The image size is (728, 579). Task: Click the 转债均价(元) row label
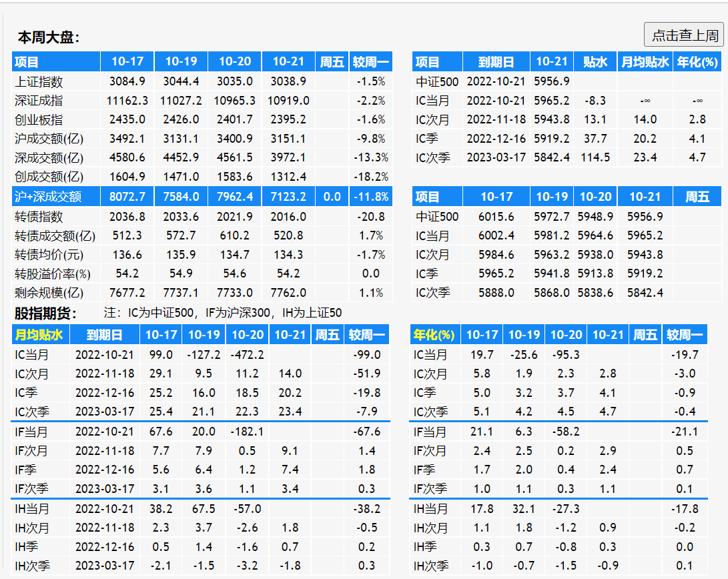coord(49,255)
